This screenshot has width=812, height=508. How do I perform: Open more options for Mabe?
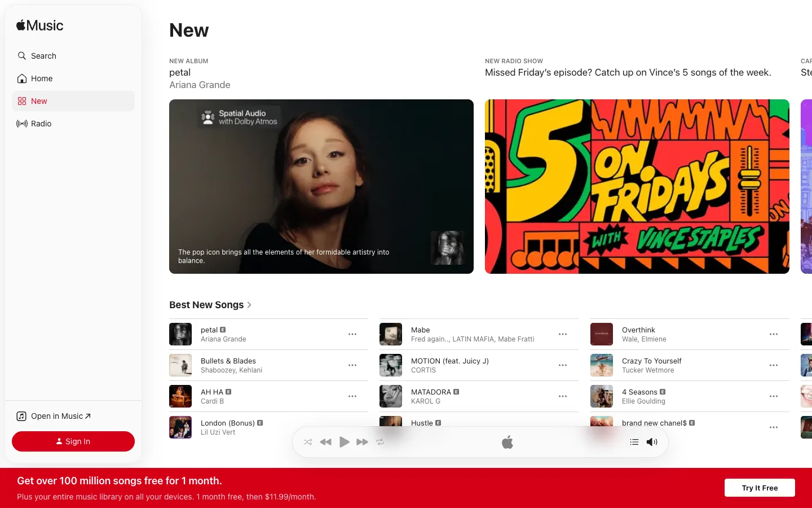coord(563,334)
